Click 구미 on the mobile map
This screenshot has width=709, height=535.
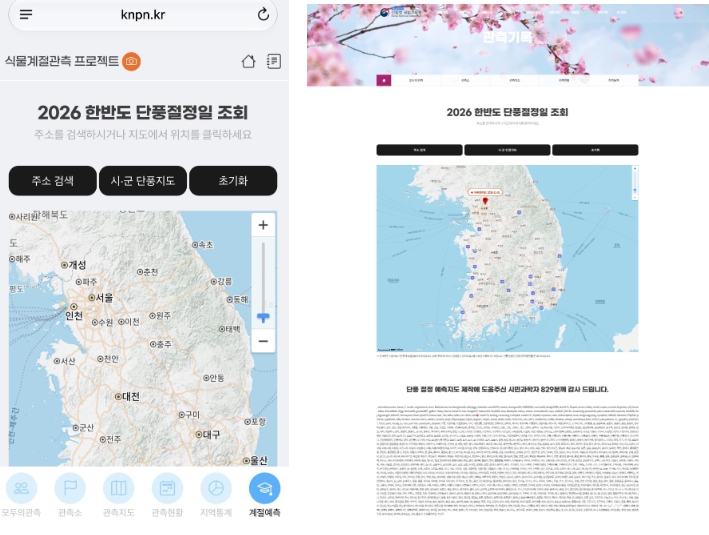(189, 414)
